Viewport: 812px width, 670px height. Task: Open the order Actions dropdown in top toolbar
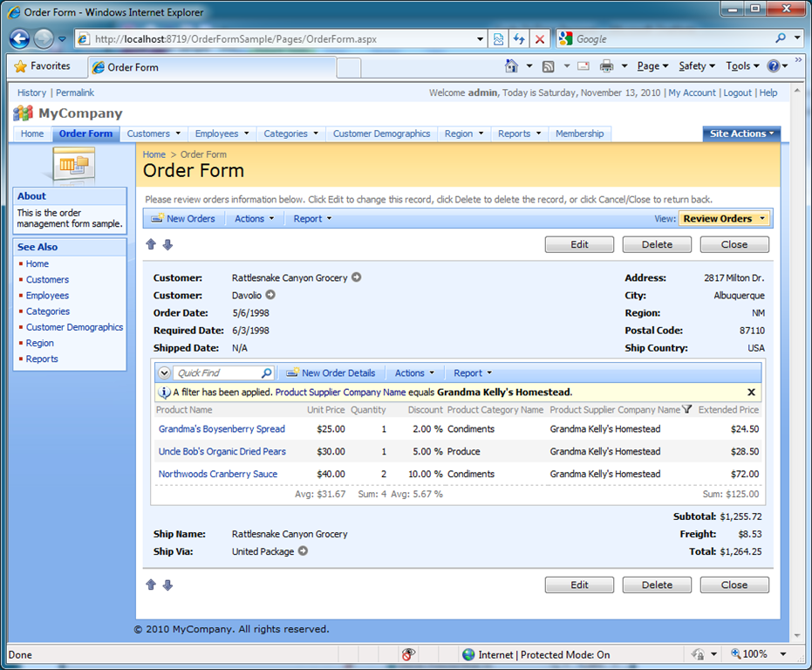point(254,219)
